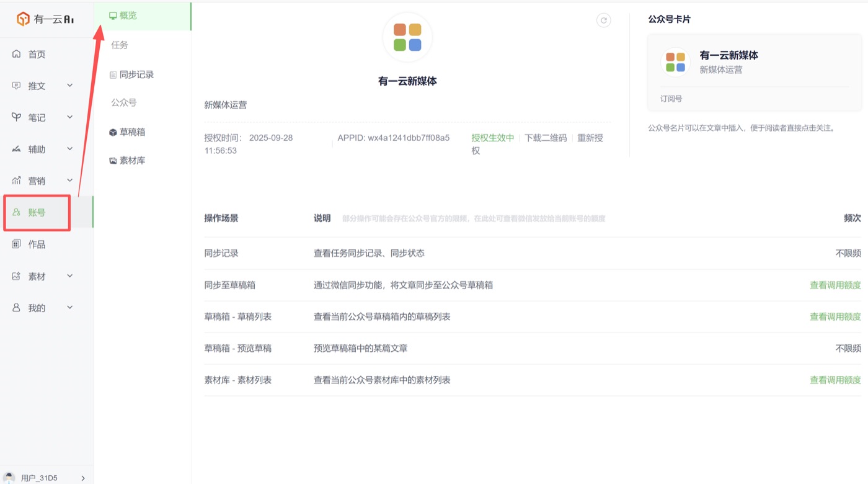The width and height of the screenshot is (868, 484).
Task: Switch to the 任务 submenu item
Action: 120,45
